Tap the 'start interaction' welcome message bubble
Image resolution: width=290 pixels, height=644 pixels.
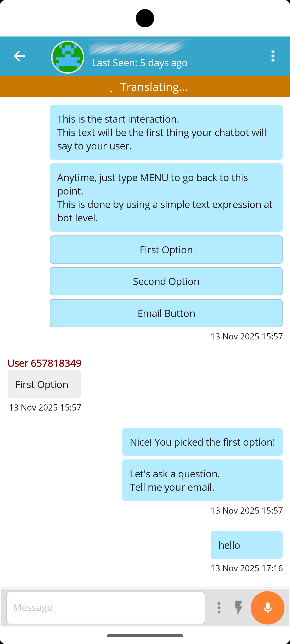click(166, 132)
